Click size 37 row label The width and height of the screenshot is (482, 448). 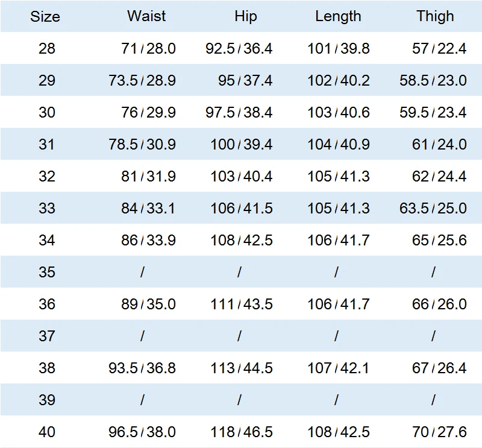pos(47,336)
